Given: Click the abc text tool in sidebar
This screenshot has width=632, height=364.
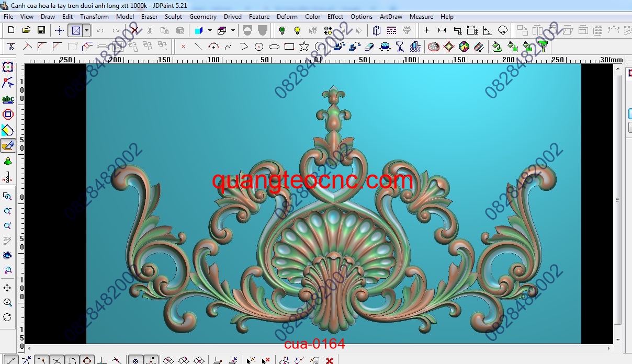Looking at the screenshot, I should click(8, 99).
